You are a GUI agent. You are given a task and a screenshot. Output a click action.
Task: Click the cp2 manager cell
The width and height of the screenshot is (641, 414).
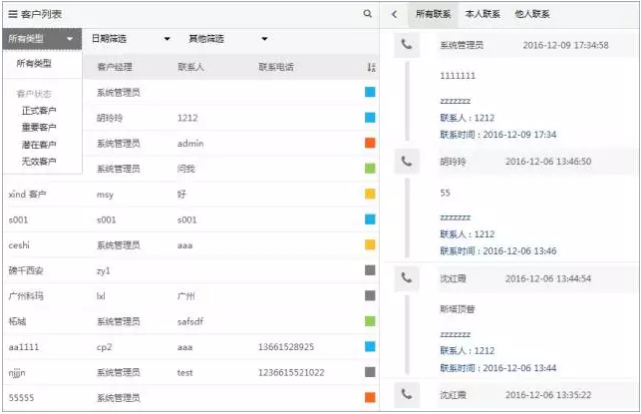tap(104, 347)
